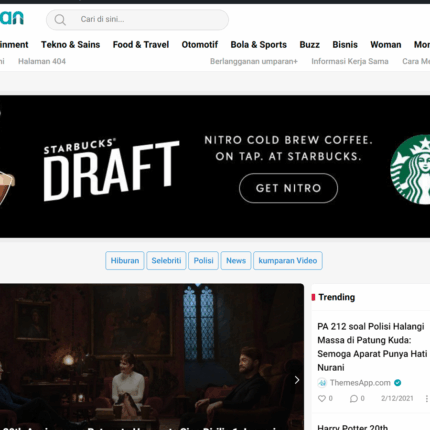The height and width of the screenshot is (430, 430).
Task: Click the search magnifier icon
Action: pyautogui.click(x=60, y=20)
